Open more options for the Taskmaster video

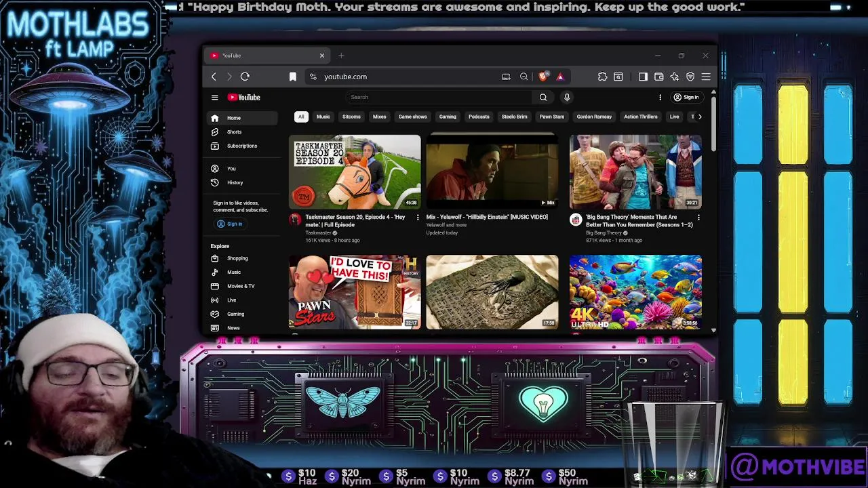click(417, 218)
